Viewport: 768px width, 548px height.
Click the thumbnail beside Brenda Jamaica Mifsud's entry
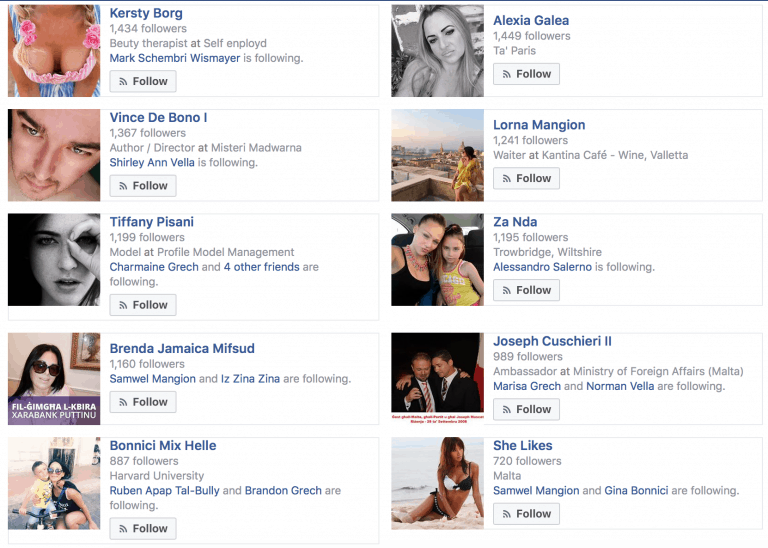click(x=54, y=379)
